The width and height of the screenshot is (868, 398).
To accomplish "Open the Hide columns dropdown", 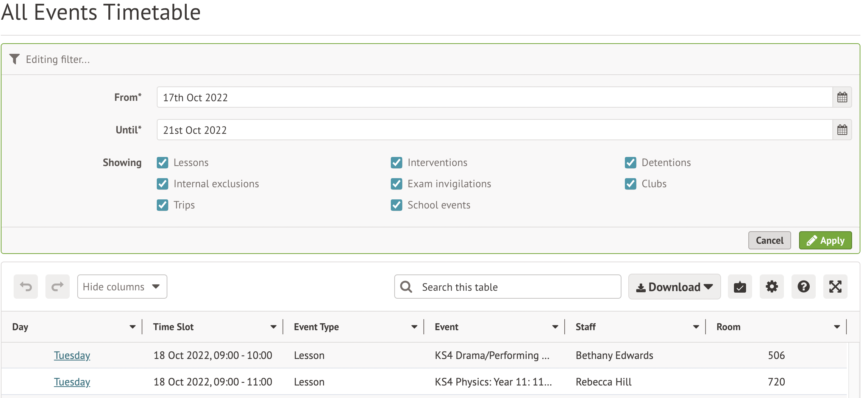I will pos(122,287).
